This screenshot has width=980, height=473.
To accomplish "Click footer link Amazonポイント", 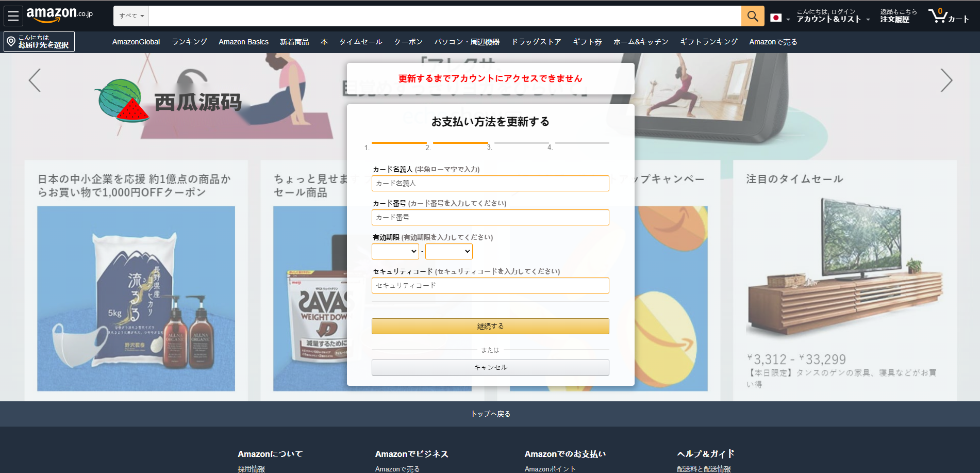I will click(x=550, y=469).
